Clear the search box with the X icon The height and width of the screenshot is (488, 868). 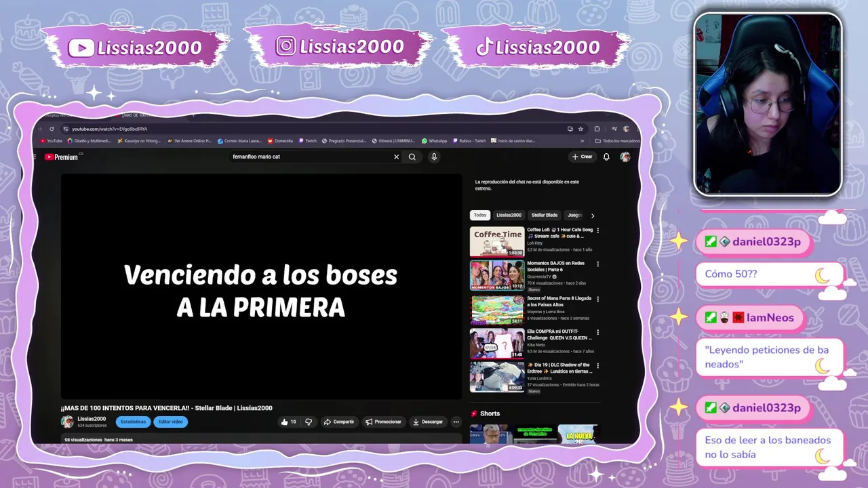click(397, 157)
